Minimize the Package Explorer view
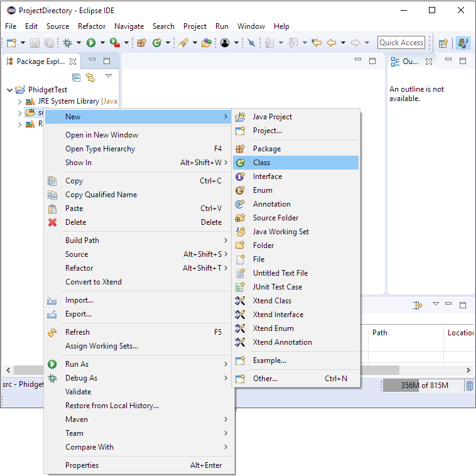The width and height of the screenshot is (476, 476). [x=92, y=60]
